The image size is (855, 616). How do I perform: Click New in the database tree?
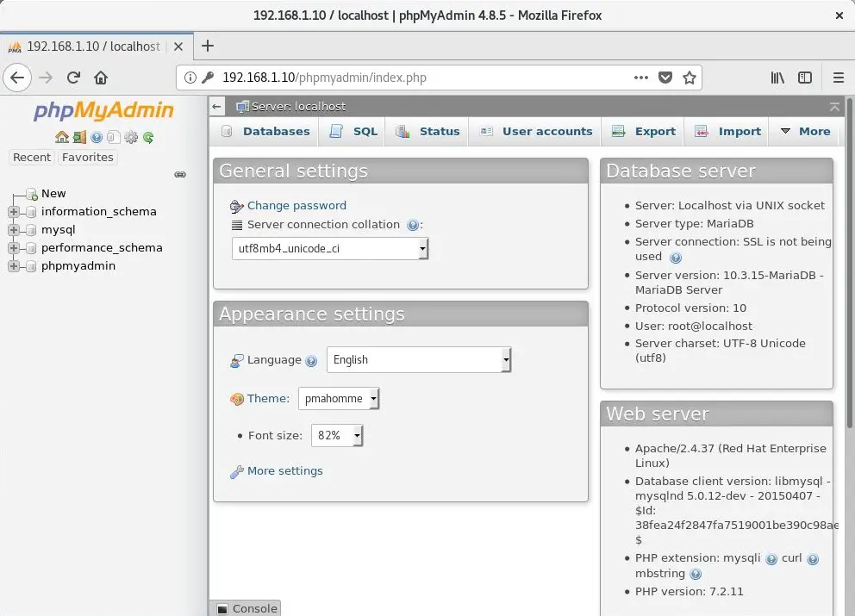click(x=53, y=194)
